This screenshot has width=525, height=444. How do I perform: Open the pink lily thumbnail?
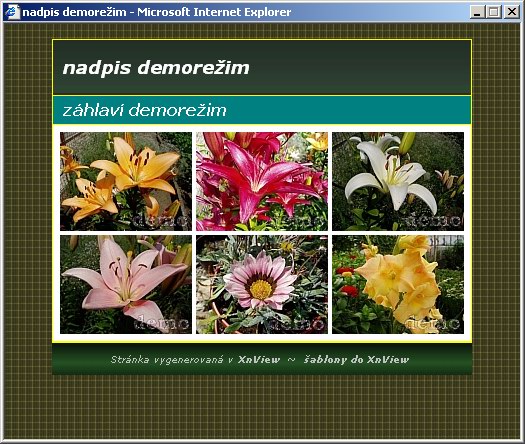coord(126,285)
